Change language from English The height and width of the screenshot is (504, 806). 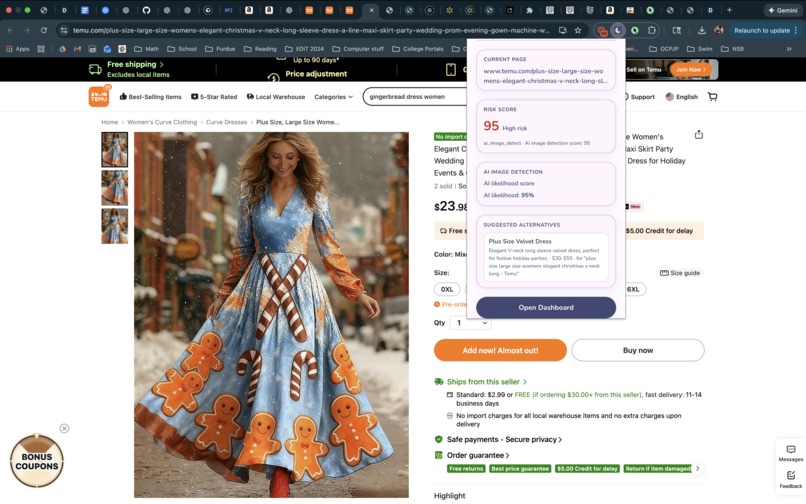tap(682, 97)
